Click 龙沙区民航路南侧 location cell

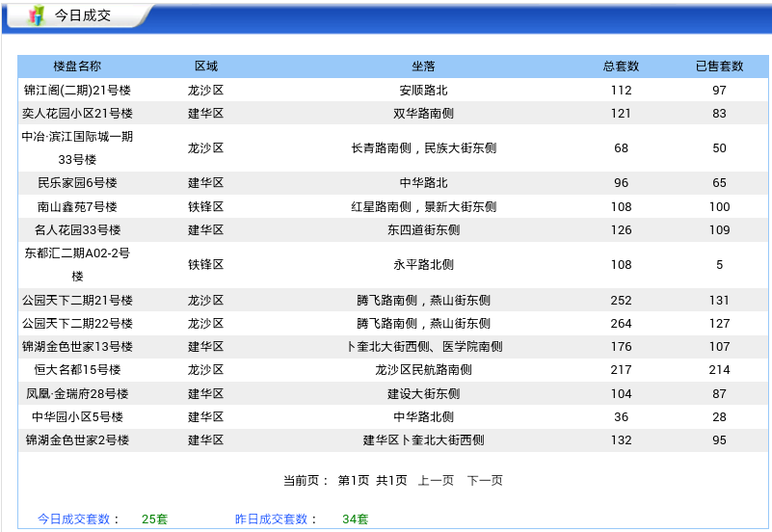pyautogui.click(x=423, y=369)
